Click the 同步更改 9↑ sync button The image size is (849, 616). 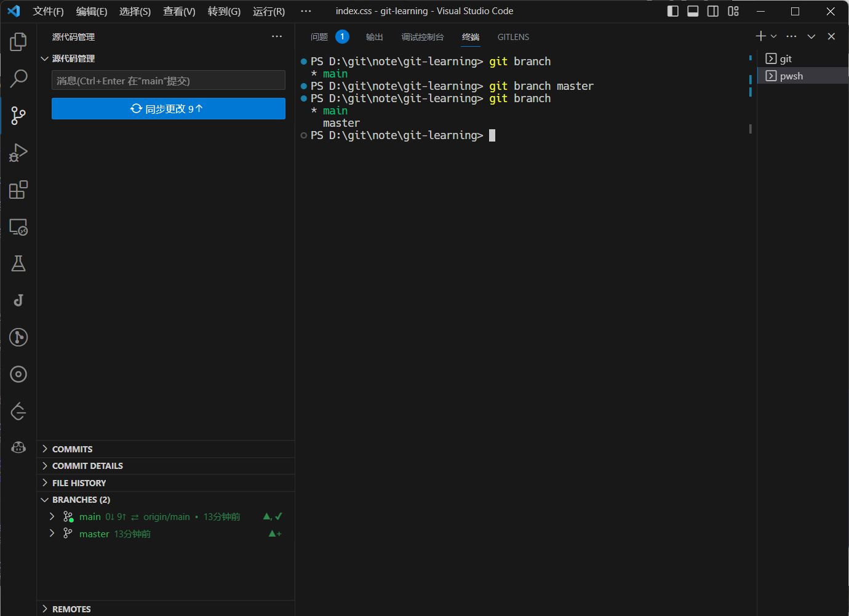168,109
